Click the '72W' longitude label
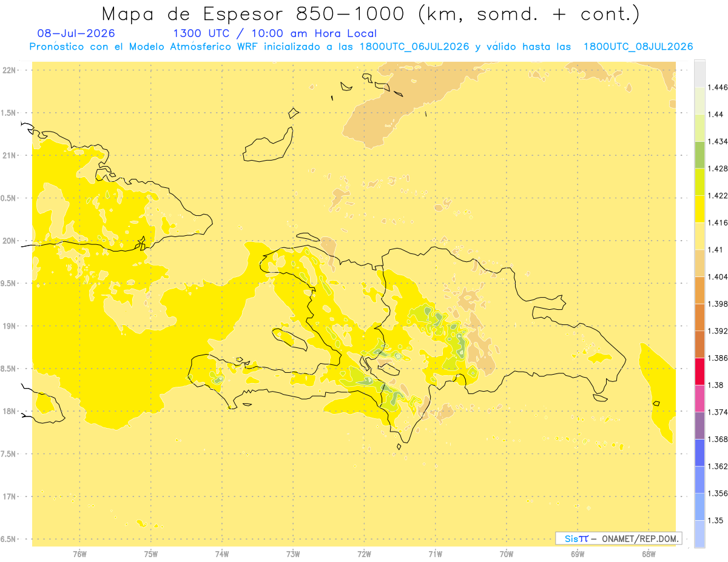 [x=364, y=554]
